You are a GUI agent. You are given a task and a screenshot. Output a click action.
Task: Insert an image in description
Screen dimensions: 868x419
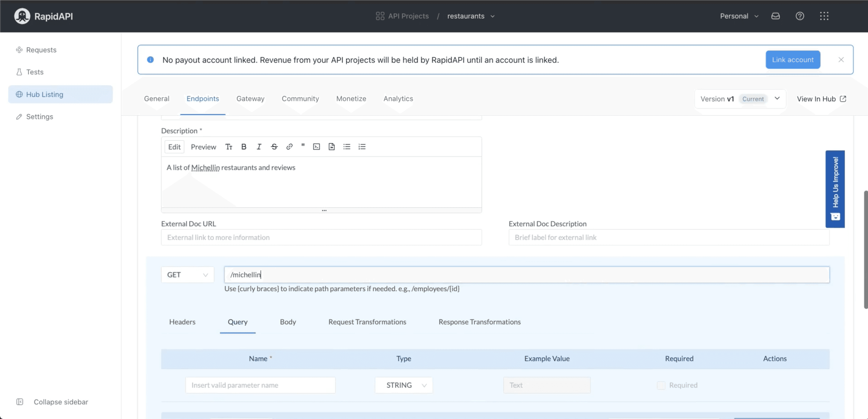(x=331, y=146)
